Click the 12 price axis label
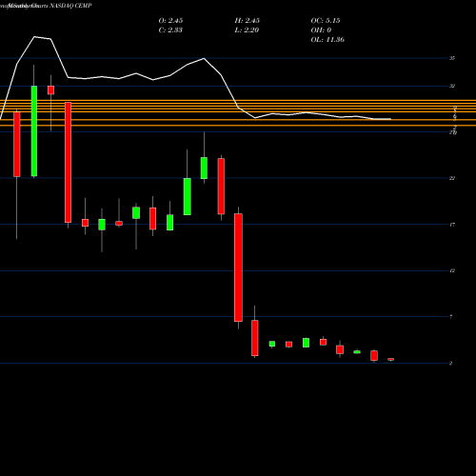 coord(452,270)
